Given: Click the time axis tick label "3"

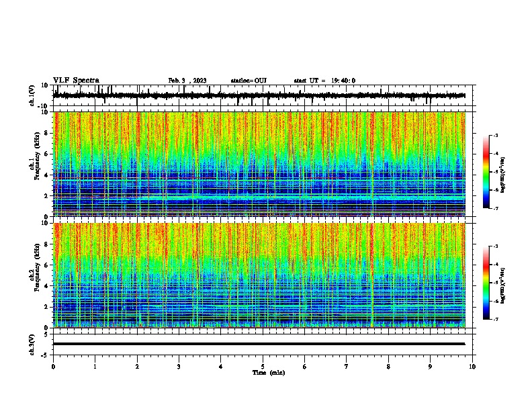Looking at the screenshot, I should point(179,367).
